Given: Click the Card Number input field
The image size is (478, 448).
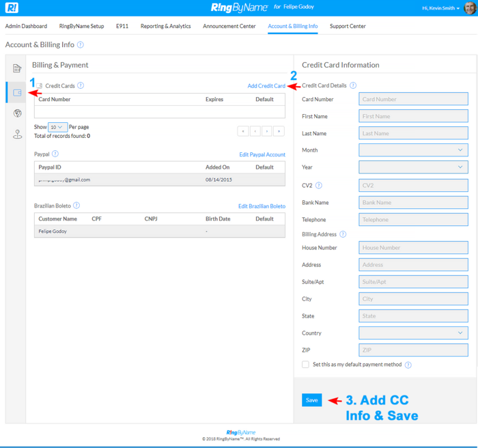Looking at the screenshot, I should pos(413,99).
